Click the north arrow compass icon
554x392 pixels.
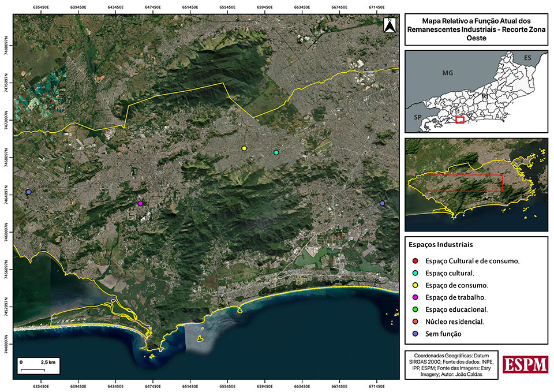click(x=389, y=25)
